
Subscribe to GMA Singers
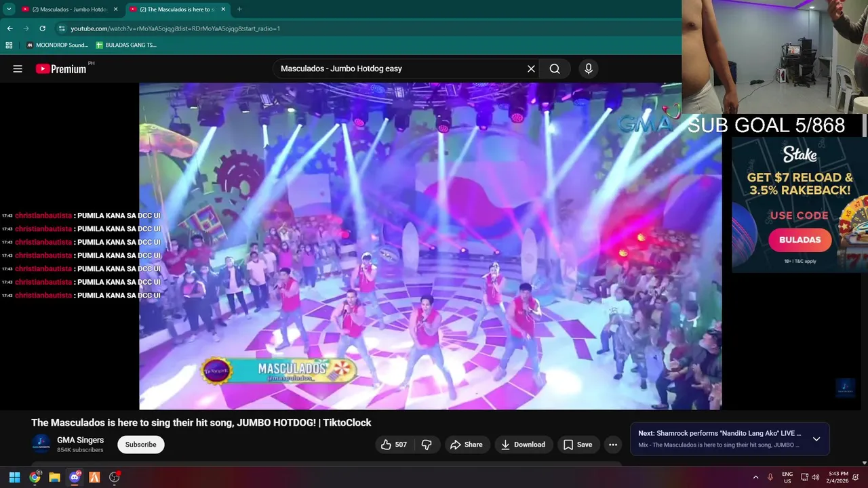point(141,445)
